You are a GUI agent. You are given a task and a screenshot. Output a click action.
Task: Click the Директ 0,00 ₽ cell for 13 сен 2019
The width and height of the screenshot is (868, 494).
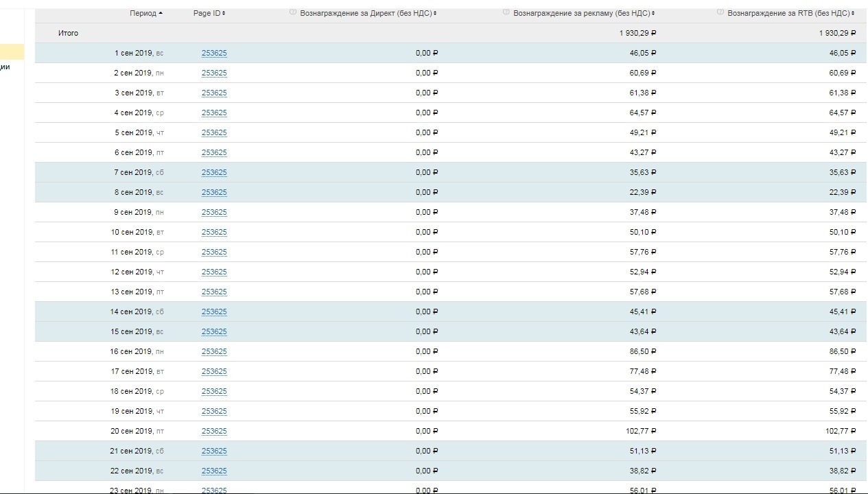coord(427,292)
